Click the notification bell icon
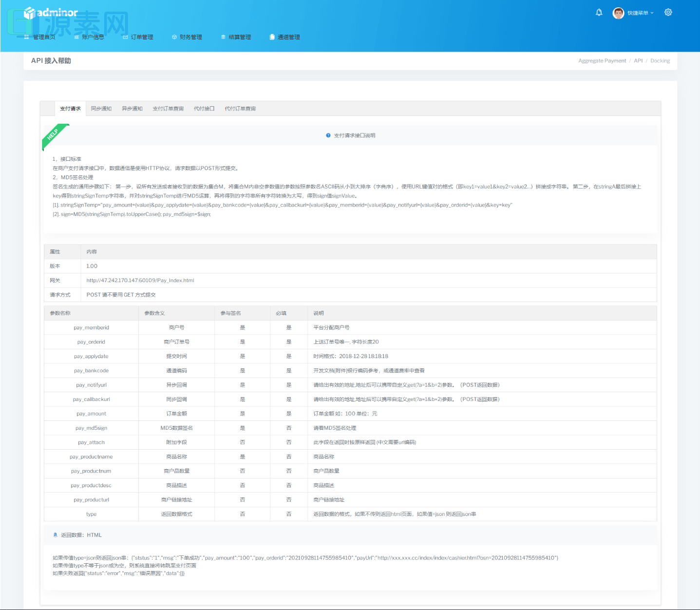The height and width of the screenshot is (610, 700). [599, 13]
